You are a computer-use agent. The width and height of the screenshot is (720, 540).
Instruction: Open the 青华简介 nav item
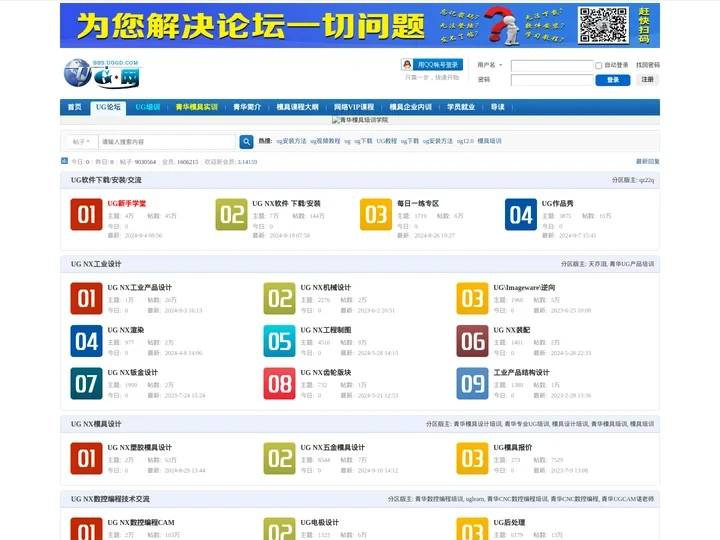click(x=247, y=107)
